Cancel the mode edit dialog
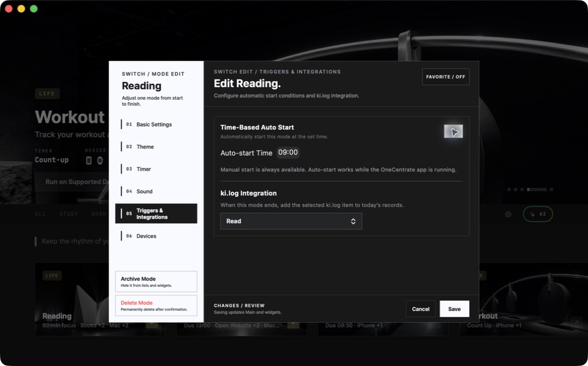The width and height of the screenshot is (588, 366). 421,309
